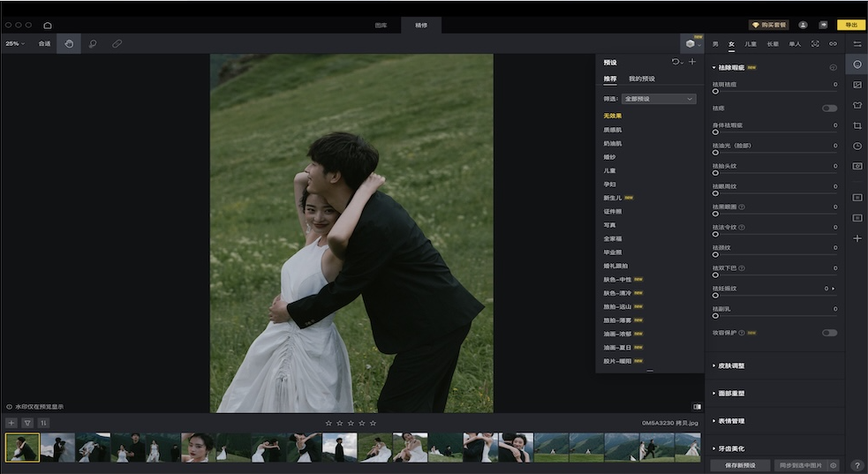Screen dimensions: 868x474
Task: Click the eye icon beside sync button
Action: click(x=834, y=466)
